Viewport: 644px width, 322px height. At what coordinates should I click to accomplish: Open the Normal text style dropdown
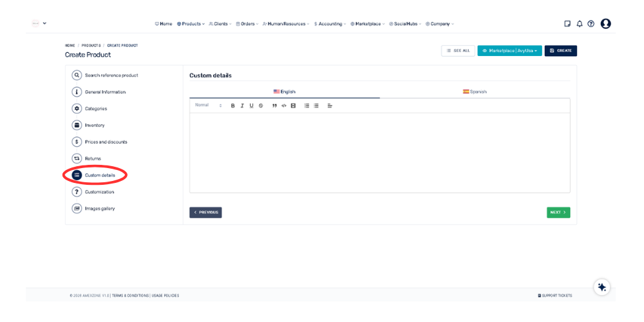click(x=208, y=106)
